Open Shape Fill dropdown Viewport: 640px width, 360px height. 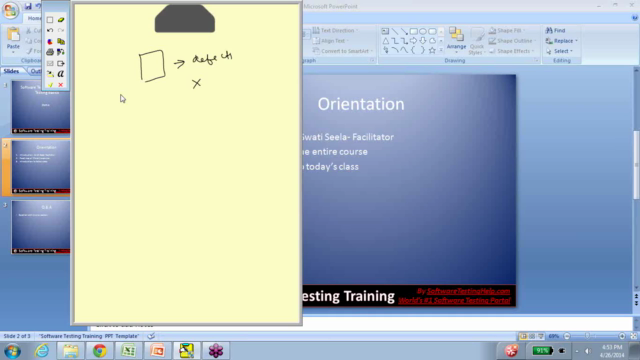(507, 30)
